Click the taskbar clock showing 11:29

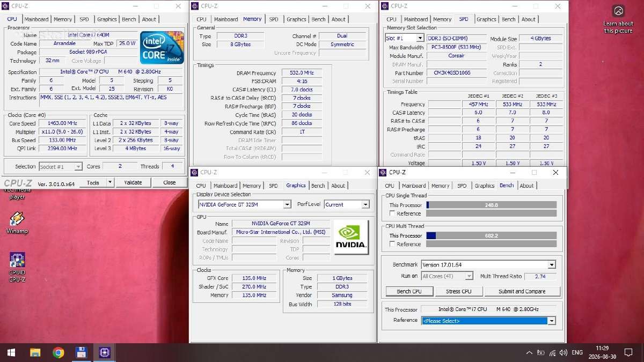coord(602,352)
